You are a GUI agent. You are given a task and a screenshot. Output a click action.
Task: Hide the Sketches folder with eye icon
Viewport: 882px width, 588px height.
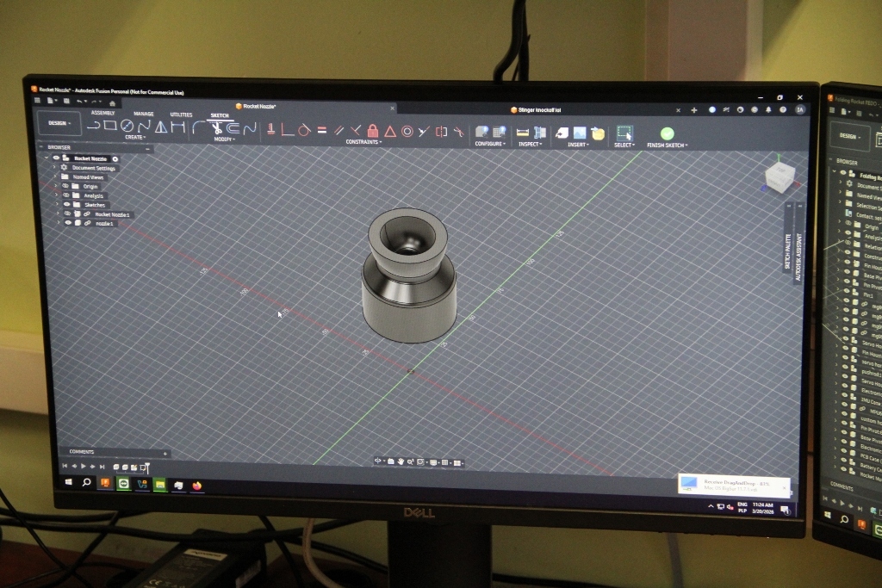click(x=65, y=204)
